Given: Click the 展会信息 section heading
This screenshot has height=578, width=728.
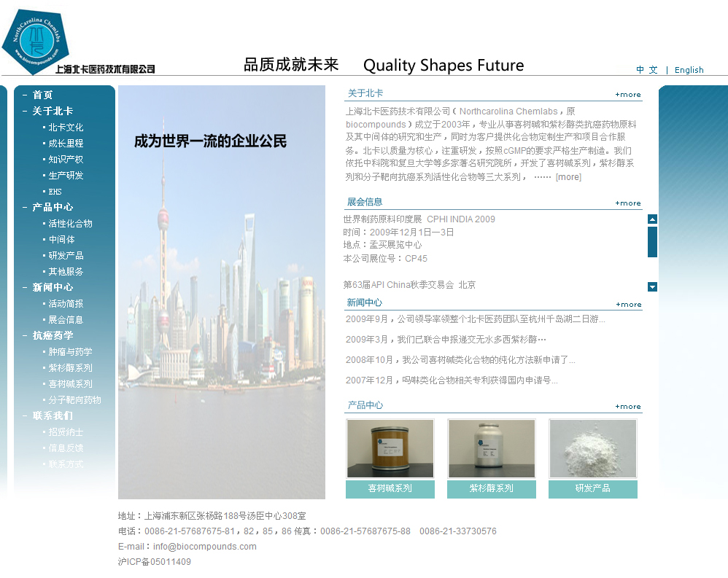Looking at the screenshot, I should click(x=365, y=202).
